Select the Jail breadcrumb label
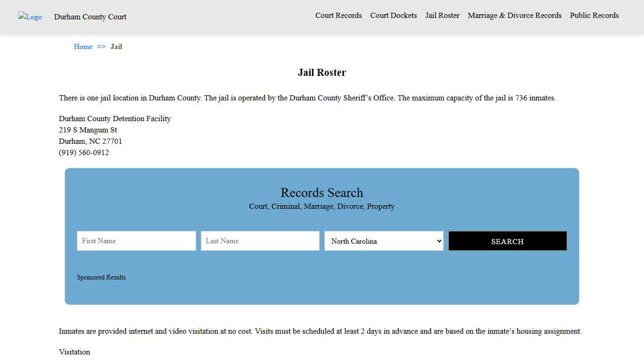 [116, 46]
